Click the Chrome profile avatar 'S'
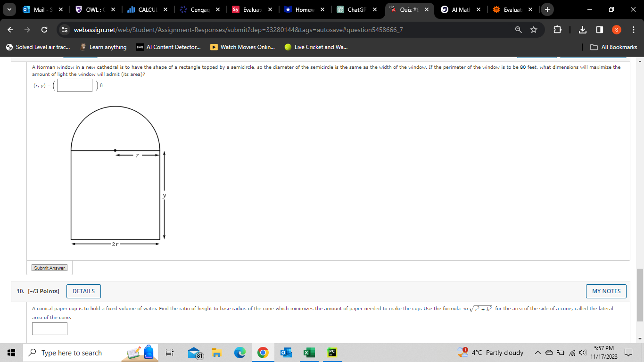The width and height of the screenshot is (644, 362). pos(617,29)
